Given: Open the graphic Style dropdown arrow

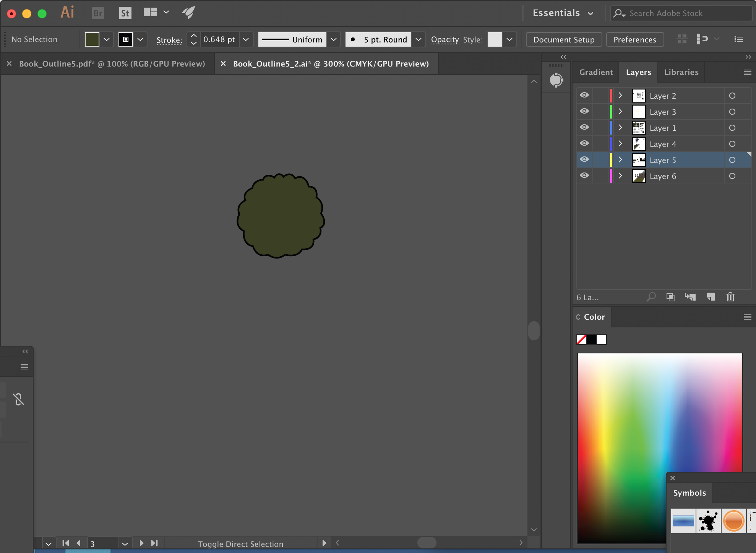Looking at the screenshot, I should tap(509, 39).
